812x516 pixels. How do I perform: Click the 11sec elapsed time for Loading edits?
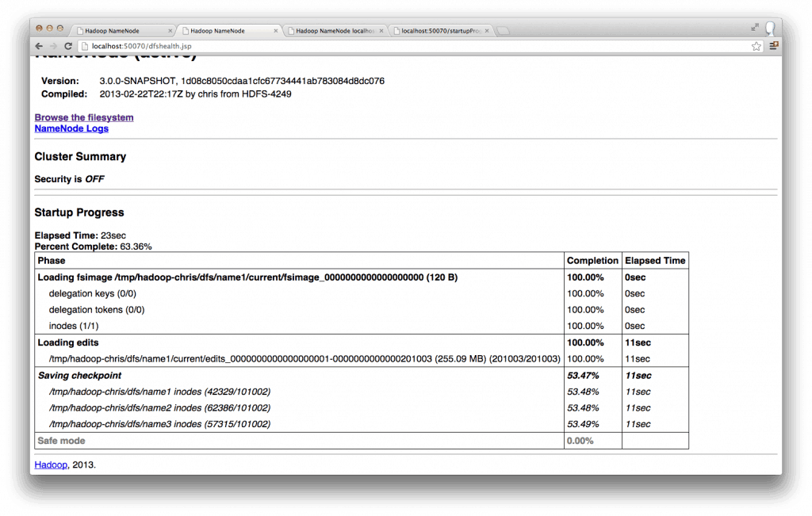pos(638,342)
